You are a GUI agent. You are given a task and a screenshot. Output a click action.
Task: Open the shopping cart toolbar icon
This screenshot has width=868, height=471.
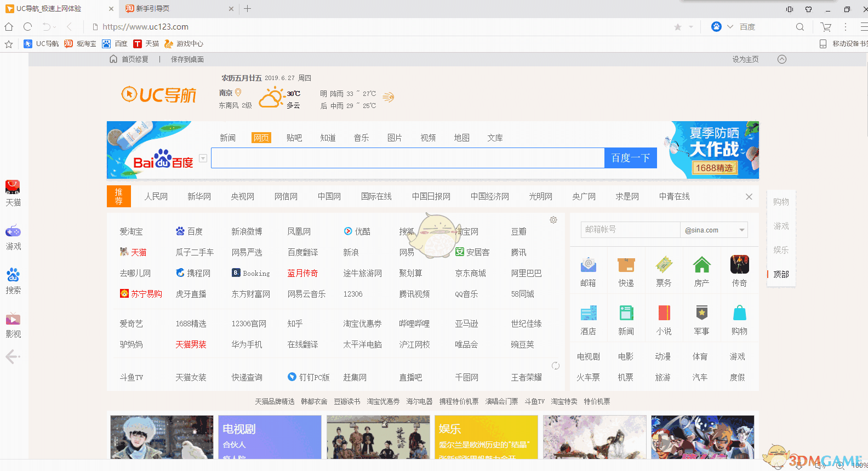(x=826, y=27)
